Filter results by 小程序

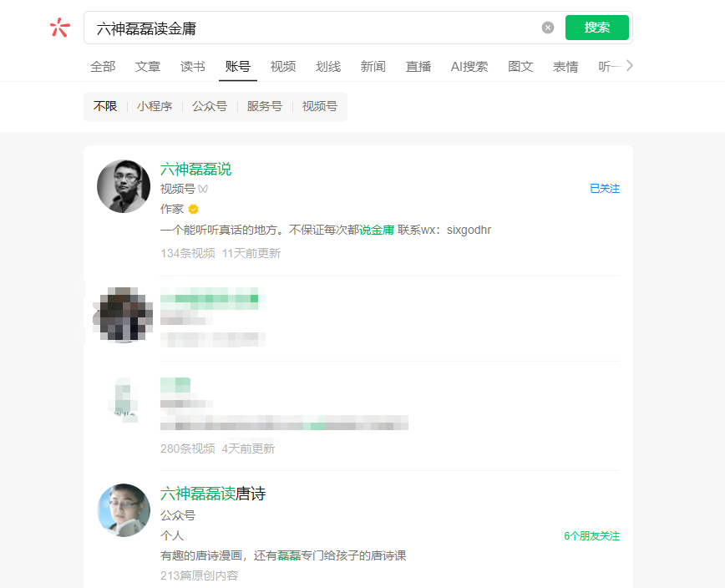pyautogui.click(x=155, y=106)
